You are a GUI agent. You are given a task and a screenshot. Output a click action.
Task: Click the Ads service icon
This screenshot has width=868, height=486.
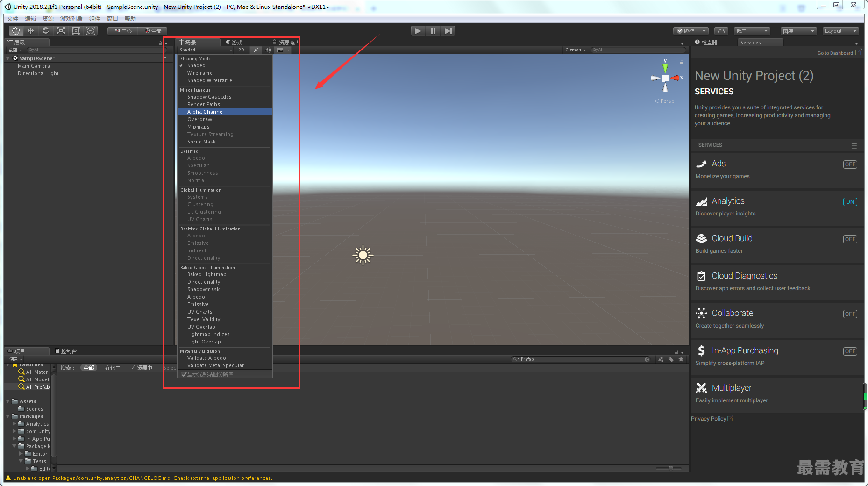coord(701,164)
